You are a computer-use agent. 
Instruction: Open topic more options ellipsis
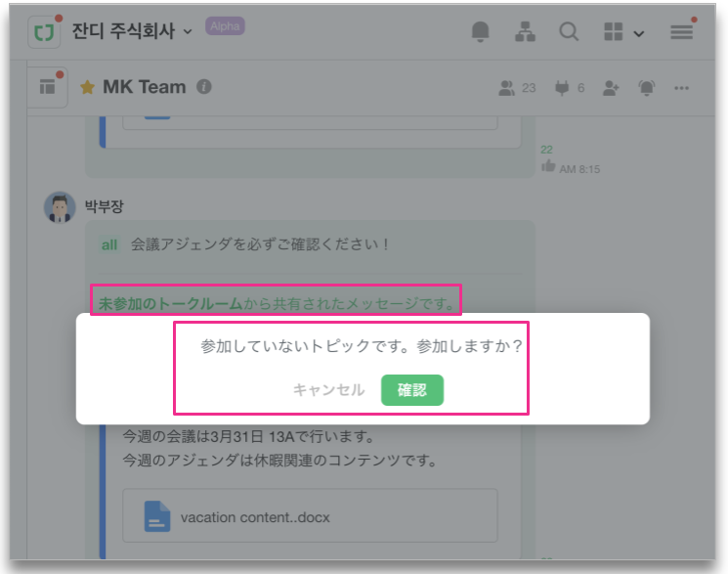click(x=681, y=88)
